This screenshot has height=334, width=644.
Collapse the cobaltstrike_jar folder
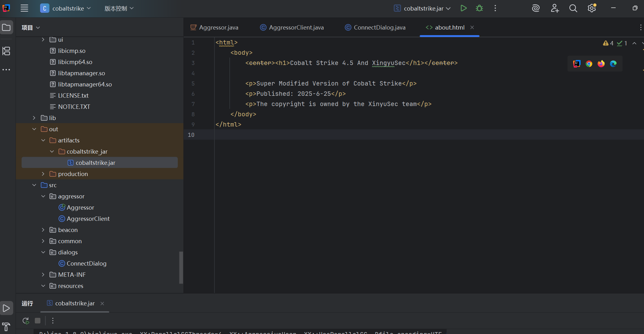52,151
